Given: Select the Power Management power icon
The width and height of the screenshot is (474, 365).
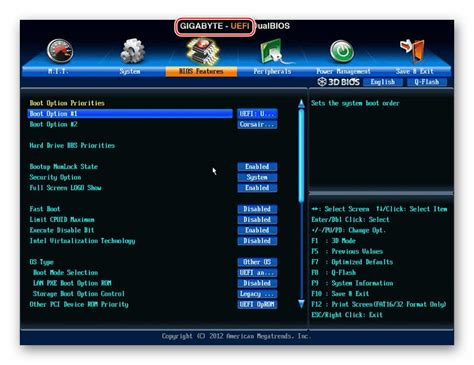Looking at the screenshot, I should (x=342, y=51).
